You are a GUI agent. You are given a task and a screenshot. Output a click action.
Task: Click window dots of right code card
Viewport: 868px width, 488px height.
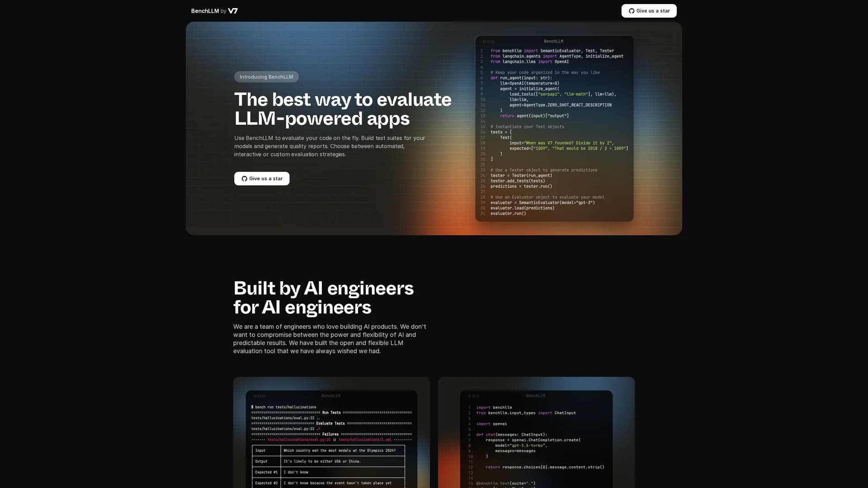point(473,396)
